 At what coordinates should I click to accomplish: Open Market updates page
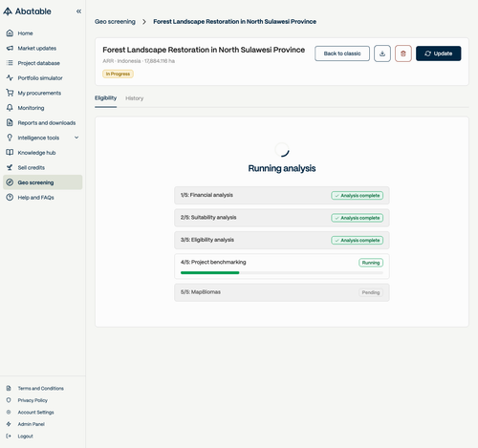coord(43,48)
